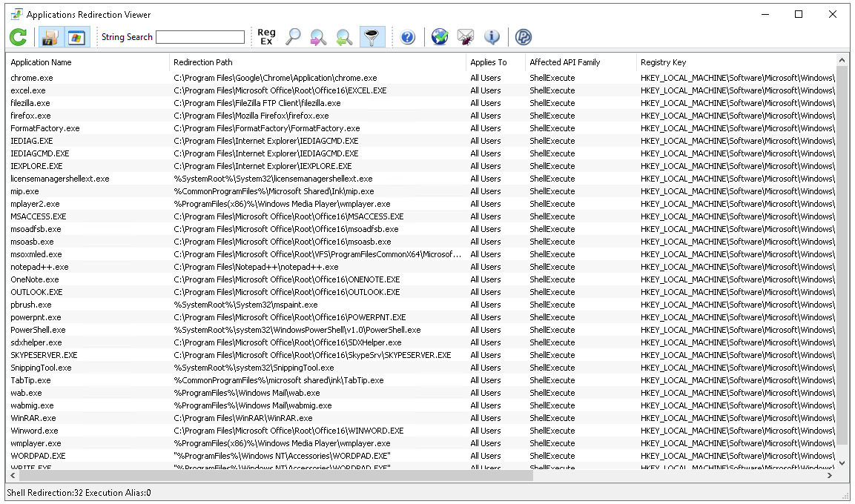855x504 pixels.
Task: Select the wmplayer.exe row
Action: [x=420, y=443]
